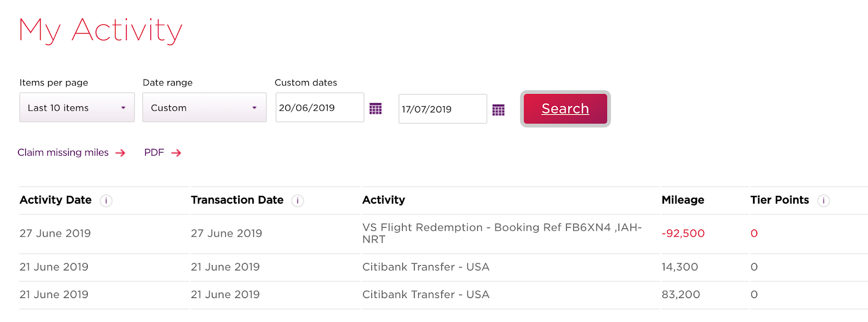
Task: Open the Date range Custom dropdown
Action: pos(204,108)
